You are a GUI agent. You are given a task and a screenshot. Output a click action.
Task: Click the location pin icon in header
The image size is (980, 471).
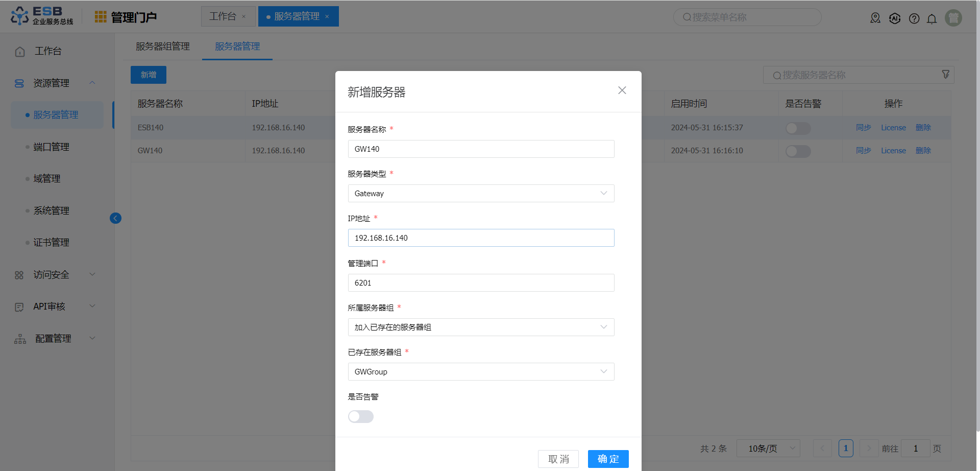(875, 18)
